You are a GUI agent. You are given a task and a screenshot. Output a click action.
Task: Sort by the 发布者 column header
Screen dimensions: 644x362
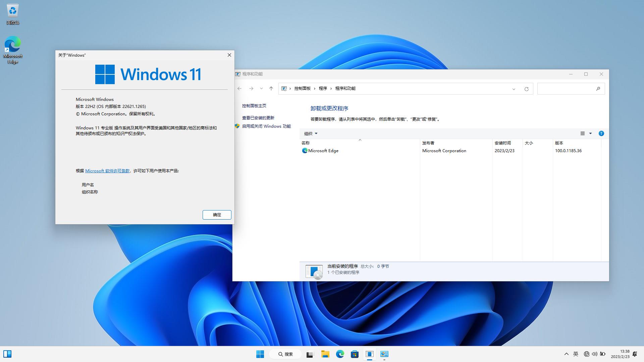(x=456, y=143)
